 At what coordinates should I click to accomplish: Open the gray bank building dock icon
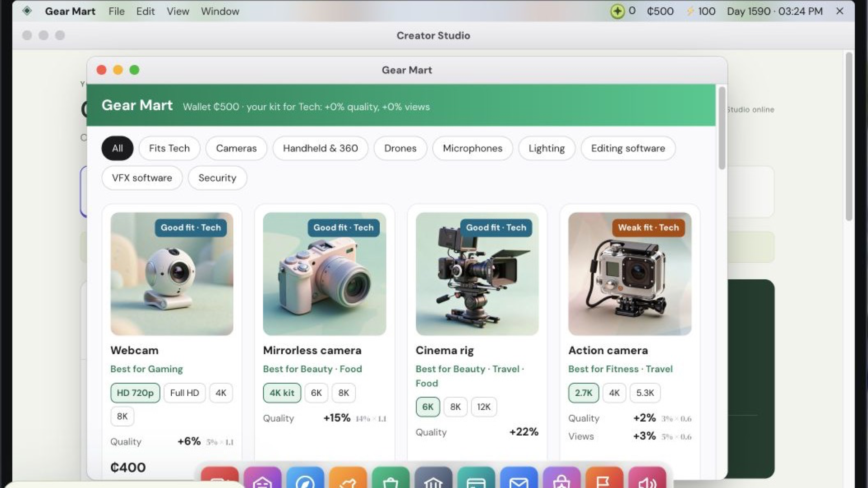tap(433, 478)
